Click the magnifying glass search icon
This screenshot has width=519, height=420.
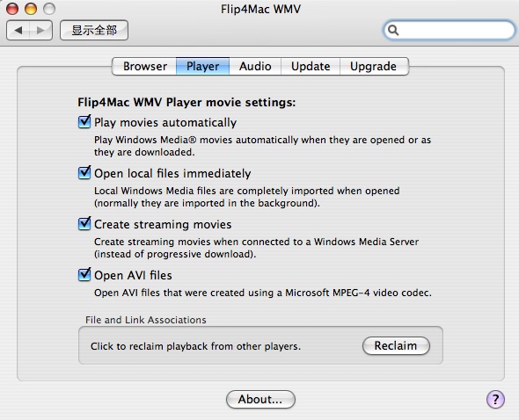(393, 30)
